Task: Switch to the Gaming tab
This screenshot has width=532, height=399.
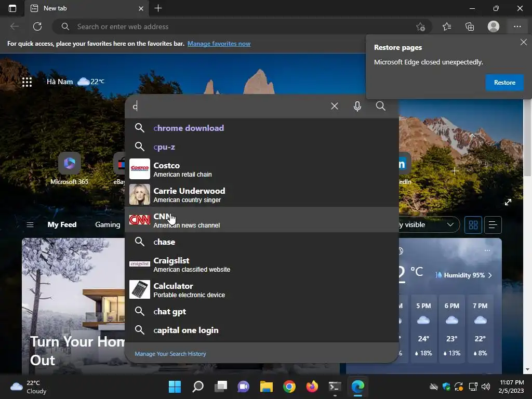Action: point(108,224)
